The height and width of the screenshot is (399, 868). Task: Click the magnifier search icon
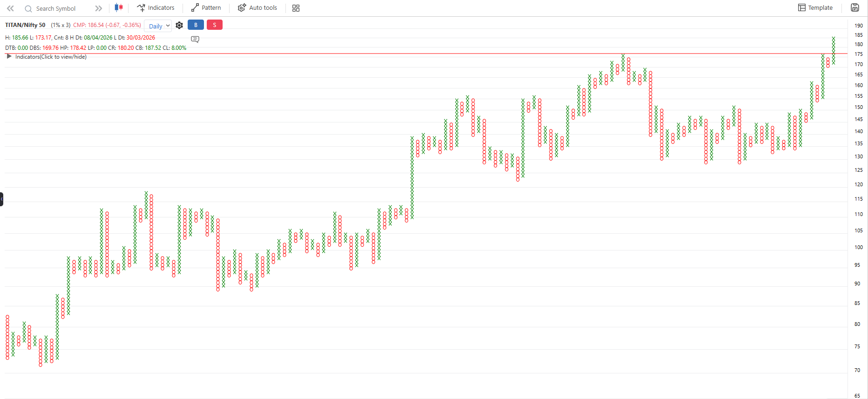pos(28,9)
